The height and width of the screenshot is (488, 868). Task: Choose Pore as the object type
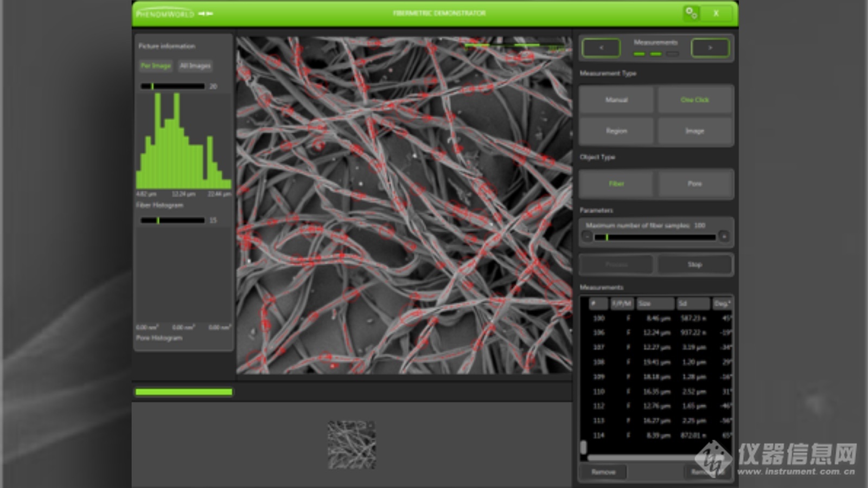tap(695, 184)
